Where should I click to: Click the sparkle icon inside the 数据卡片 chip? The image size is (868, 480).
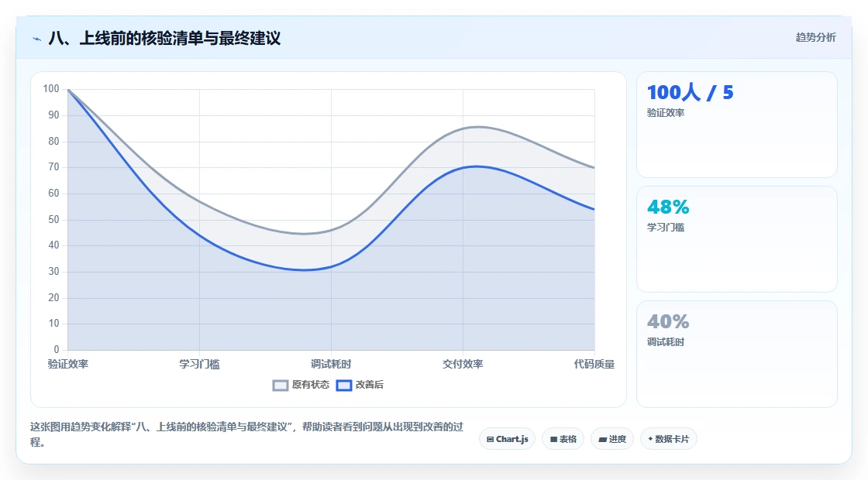650,439
